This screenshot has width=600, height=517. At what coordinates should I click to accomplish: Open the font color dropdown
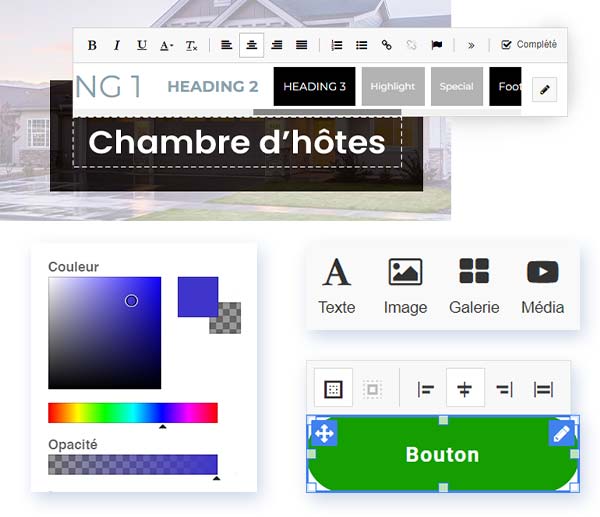[x=166, y=45]
